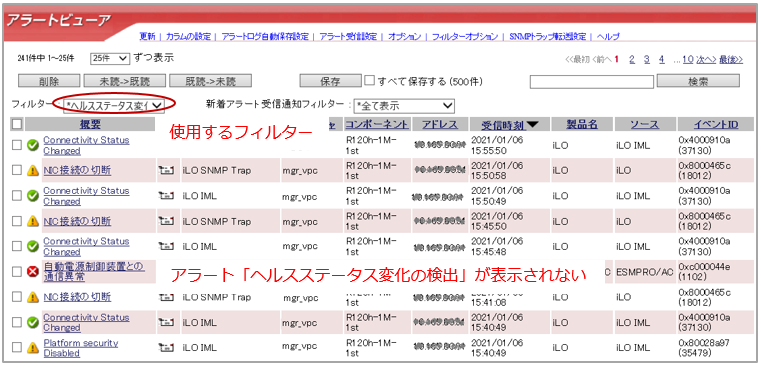Click event ID 0xc000044e (1102)
761x368 pixels.
704,272
